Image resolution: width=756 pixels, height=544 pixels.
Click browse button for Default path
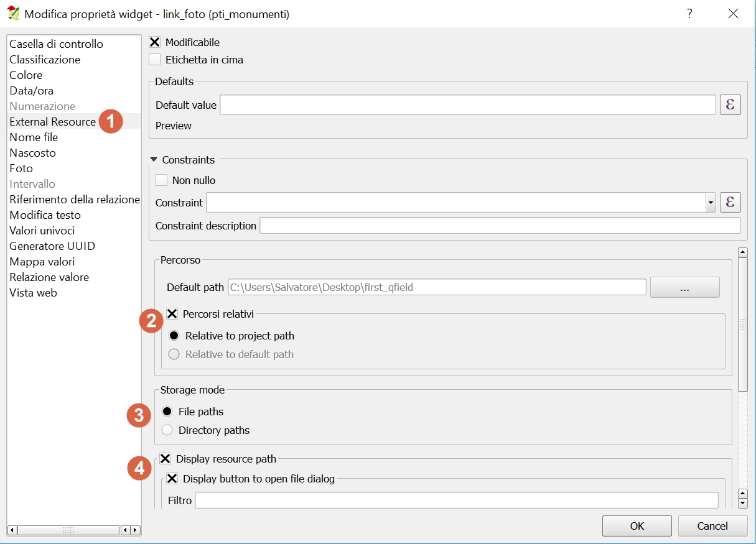coord(684,287)
